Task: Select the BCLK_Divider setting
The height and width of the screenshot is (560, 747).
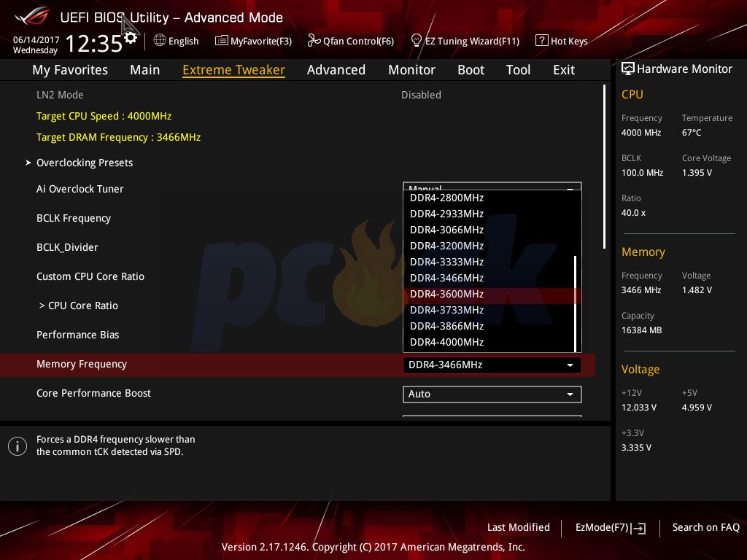Action: pyautogui.click(x=67, y=248)
